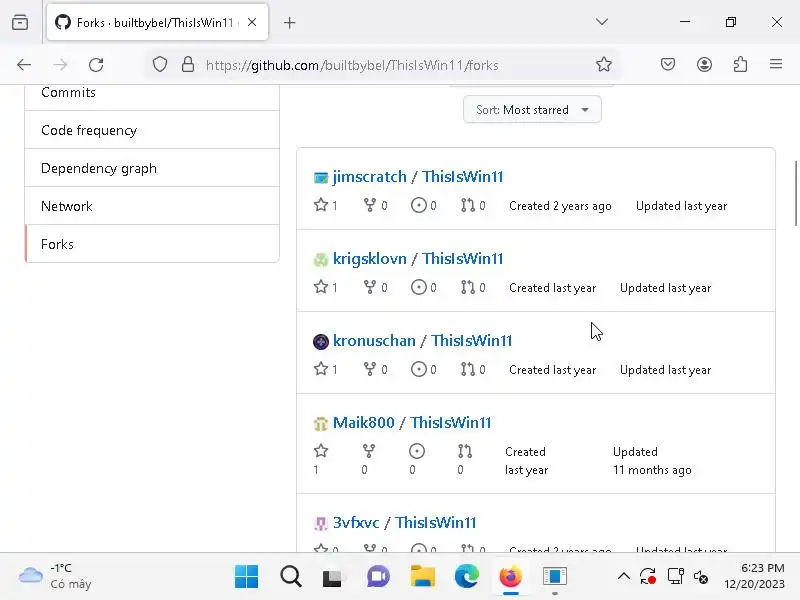Click the pull requests icon for Maik800 fork
Viewport: 800px width, 600px height.
click(x=465, y=451)
